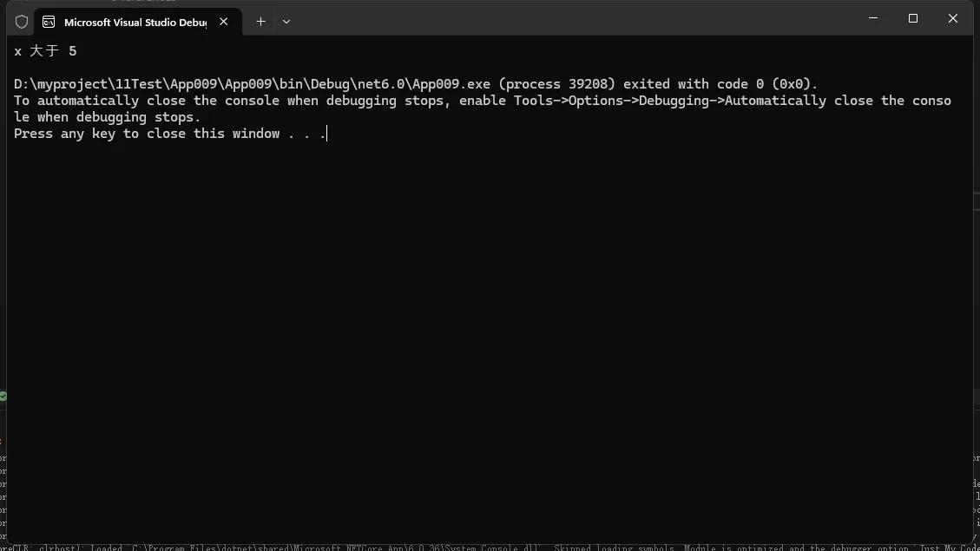Maximize the console window
The image size is (980, 551).
point(913,18)
